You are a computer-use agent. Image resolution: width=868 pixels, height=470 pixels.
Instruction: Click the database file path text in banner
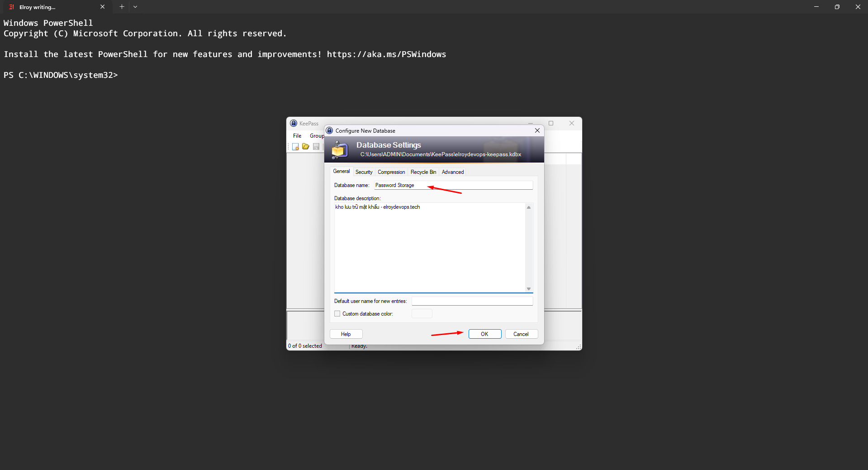click(441, 154)
